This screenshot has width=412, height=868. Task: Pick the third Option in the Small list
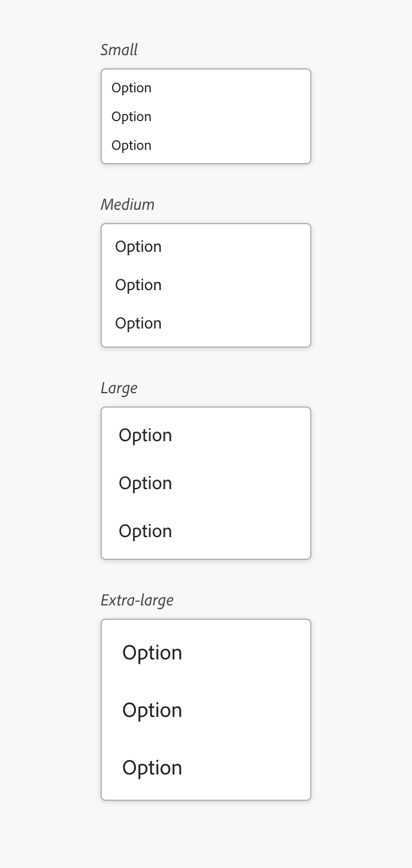click(132, 146)
